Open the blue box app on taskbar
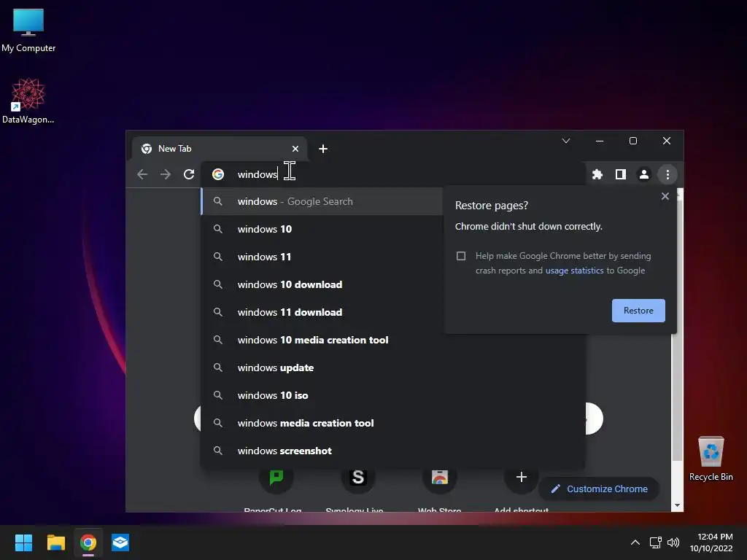Viewport: 747px width, 560px height. [x=120, y=542]
